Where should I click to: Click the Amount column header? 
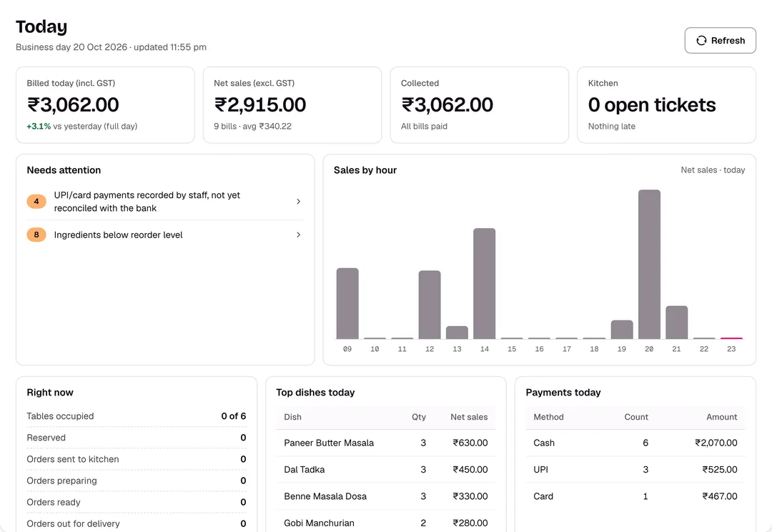coord(722,417)
